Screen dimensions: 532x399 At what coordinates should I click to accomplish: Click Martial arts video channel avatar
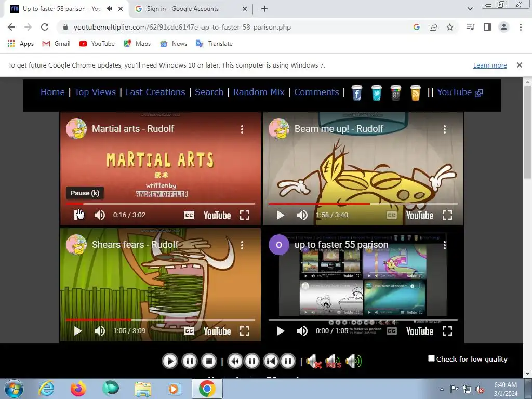(x=76, y=129)
